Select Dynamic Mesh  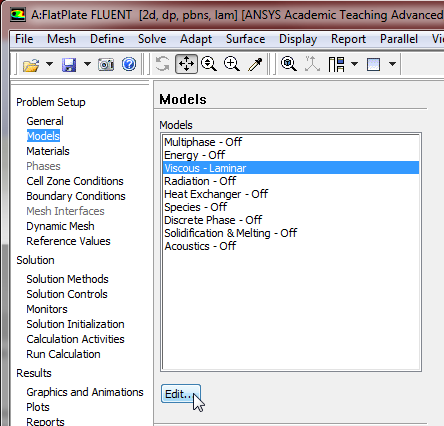(x=60, y=226)
